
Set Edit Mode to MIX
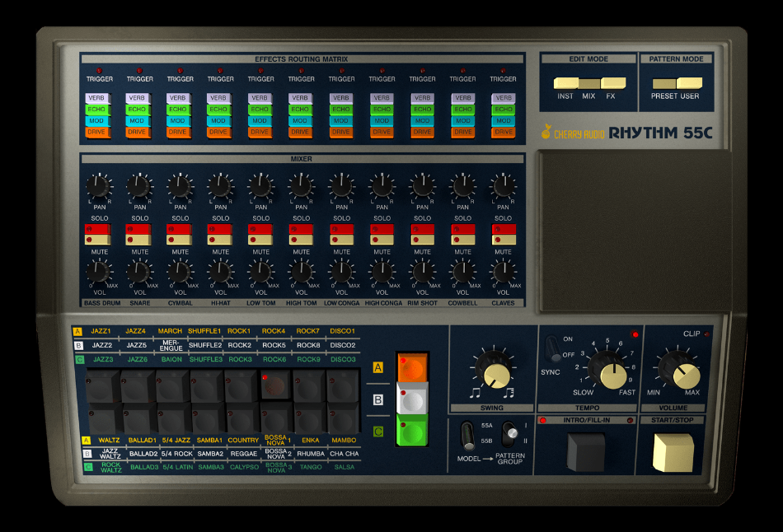pyautogui.click(x=589, y=83)
